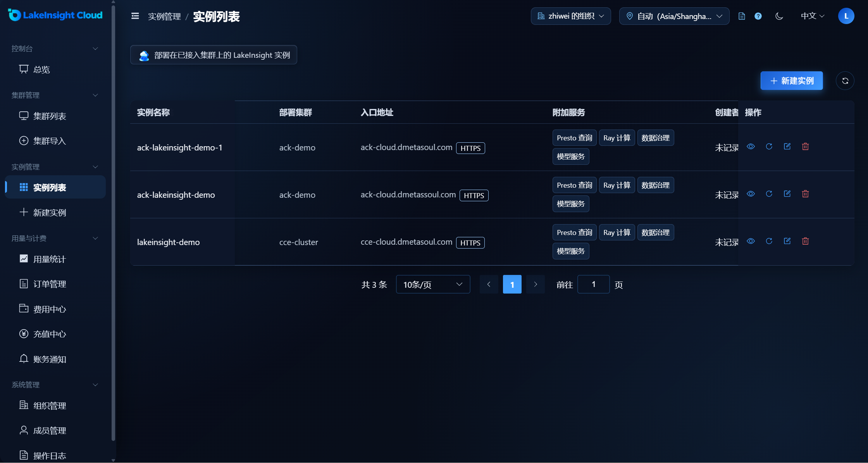Go to the next page arrow
The image size is (868, 463).
pyautogui.click(x=536, y=284)
